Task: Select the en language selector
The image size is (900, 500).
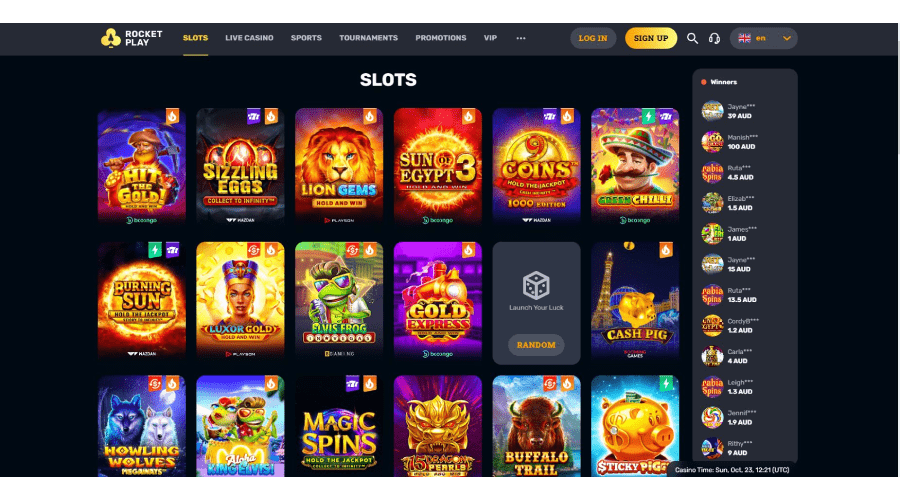Action: (763, 38)
